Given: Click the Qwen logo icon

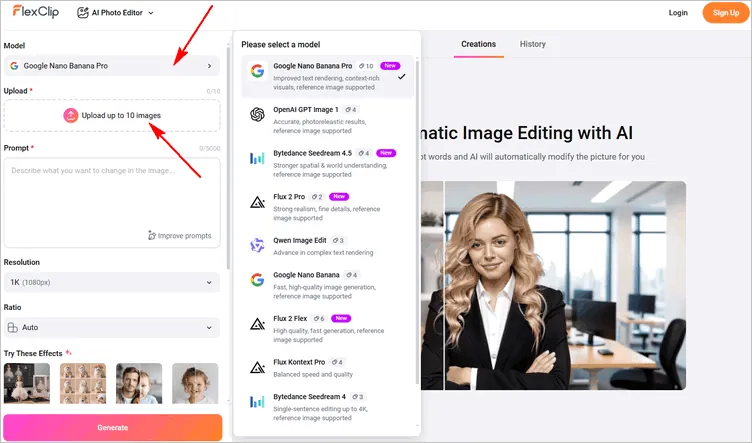Looking at the screenshot, I should click(x=258, y=245).
